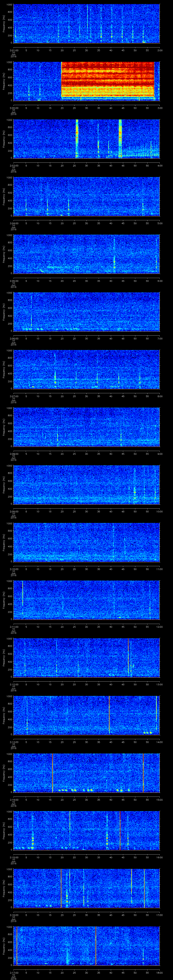
Task: Open the spectrogram panel starting at 2:01:00
Action: click(x=87, y=24)
